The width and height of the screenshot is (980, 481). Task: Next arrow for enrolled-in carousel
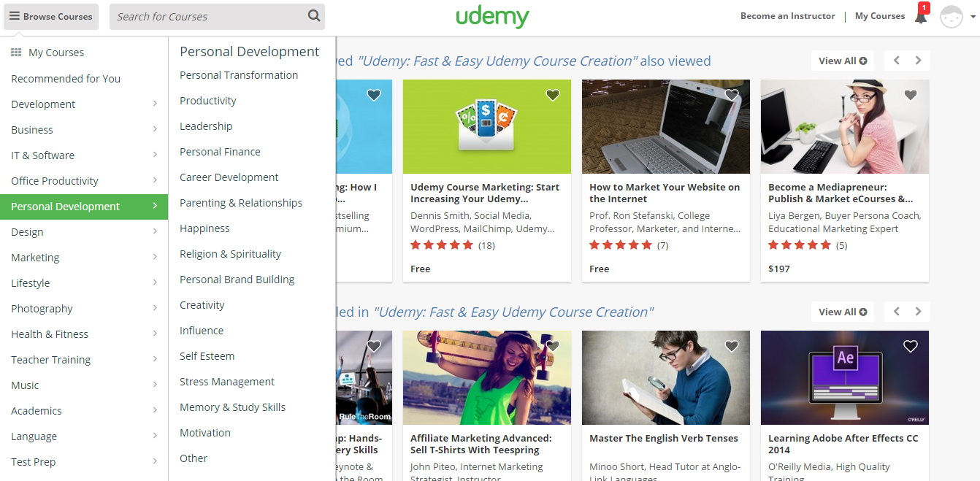tap(919, 312)
